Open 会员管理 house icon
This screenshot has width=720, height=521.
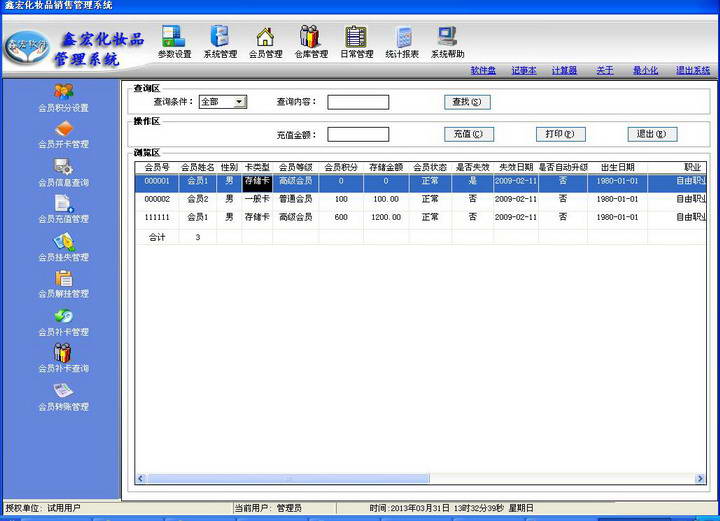pos(265,38)
